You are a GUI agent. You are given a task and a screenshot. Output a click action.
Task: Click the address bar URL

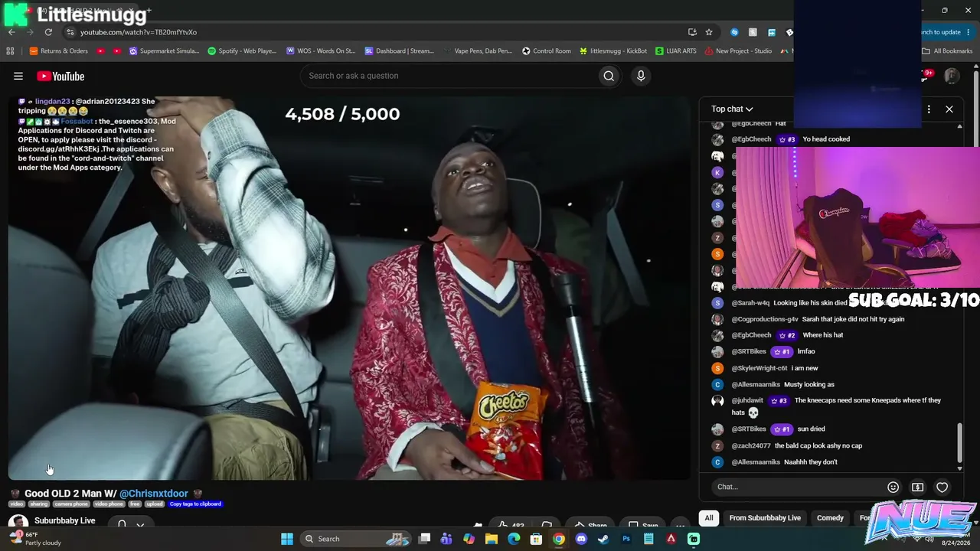139,32
